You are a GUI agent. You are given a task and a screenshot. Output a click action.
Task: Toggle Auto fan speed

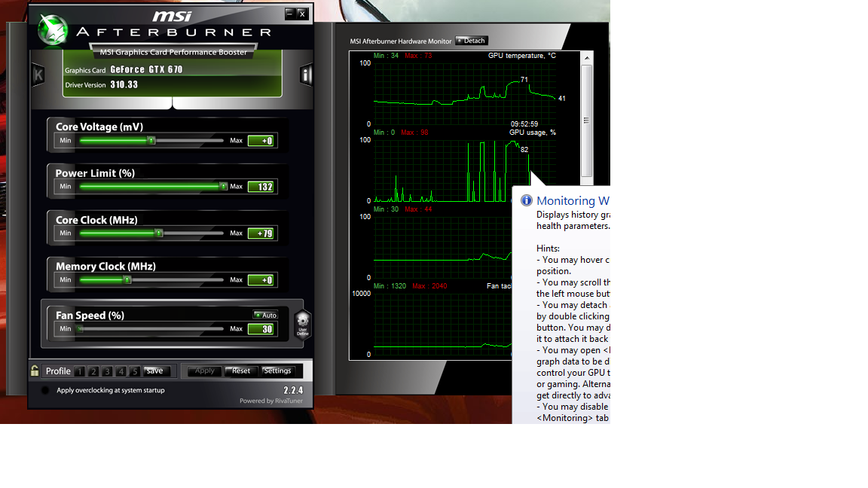click(x=265, y=315)
